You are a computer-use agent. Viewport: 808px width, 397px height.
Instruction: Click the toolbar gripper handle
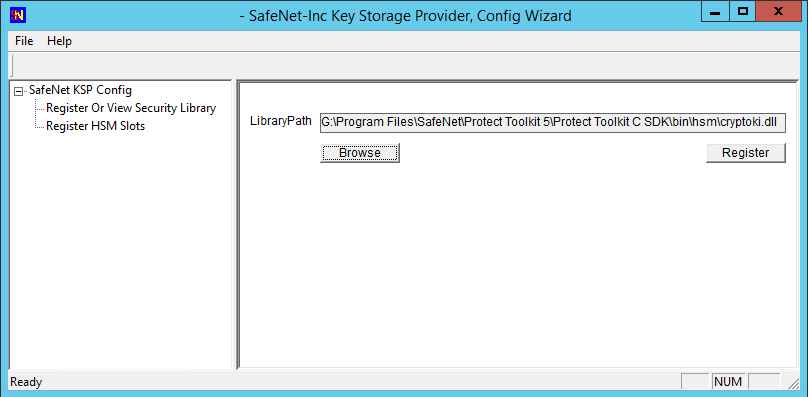(12, 66)
